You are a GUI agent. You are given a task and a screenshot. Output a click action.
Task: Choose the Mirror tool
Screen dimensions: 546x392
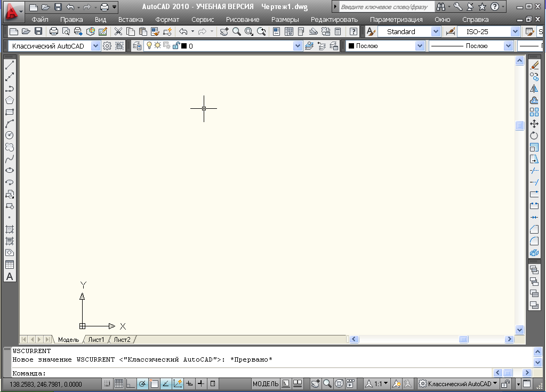tap(534, 89)
